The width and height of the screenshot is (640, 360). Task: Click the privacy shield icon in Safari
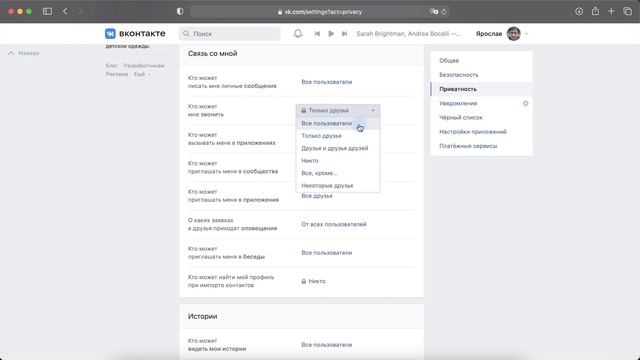180,11
